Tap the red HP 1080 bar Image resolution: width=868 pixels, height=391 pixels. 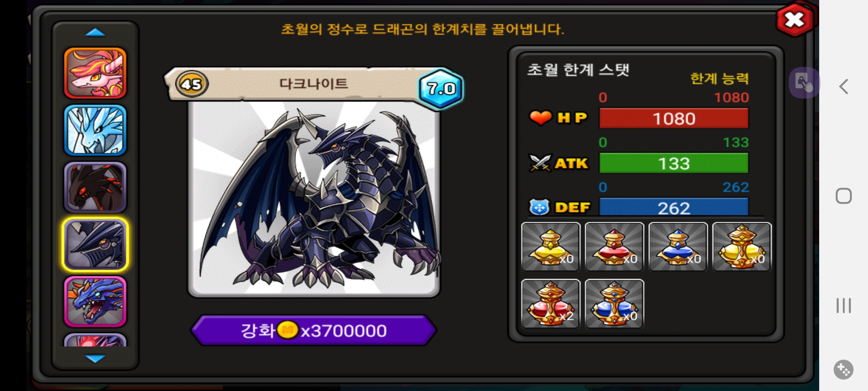point(674,118)
